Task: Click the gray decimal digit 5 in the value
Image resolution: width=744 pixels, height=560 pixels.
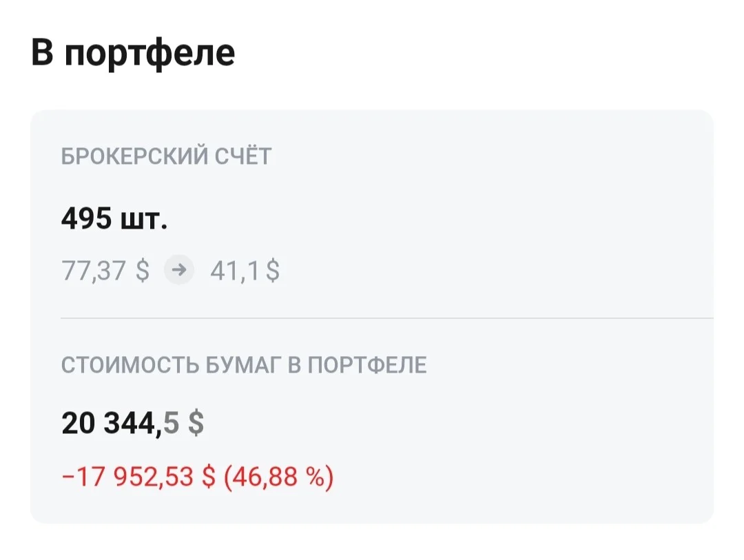Action: [171, 422]
